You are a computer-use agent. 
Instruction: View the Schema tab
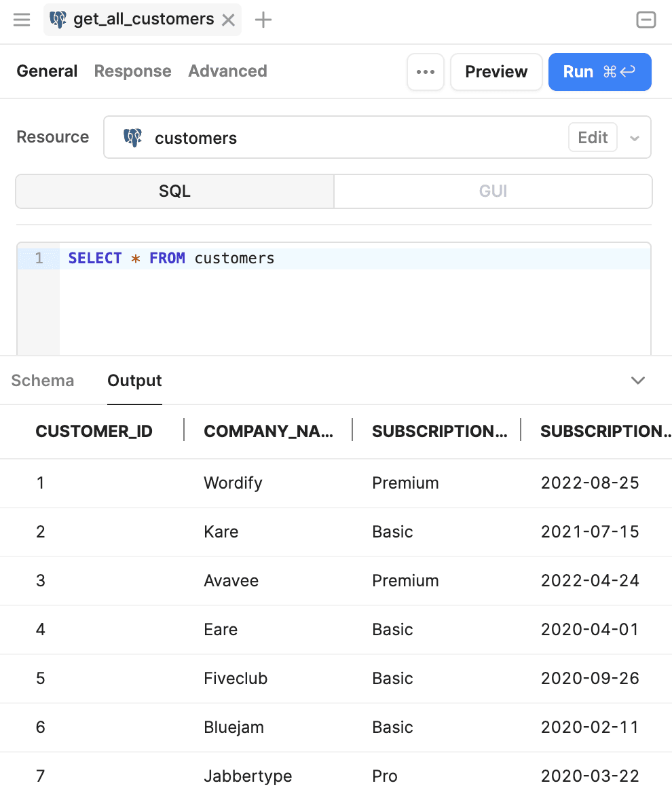pyautogui.click(x=42, y=381)
